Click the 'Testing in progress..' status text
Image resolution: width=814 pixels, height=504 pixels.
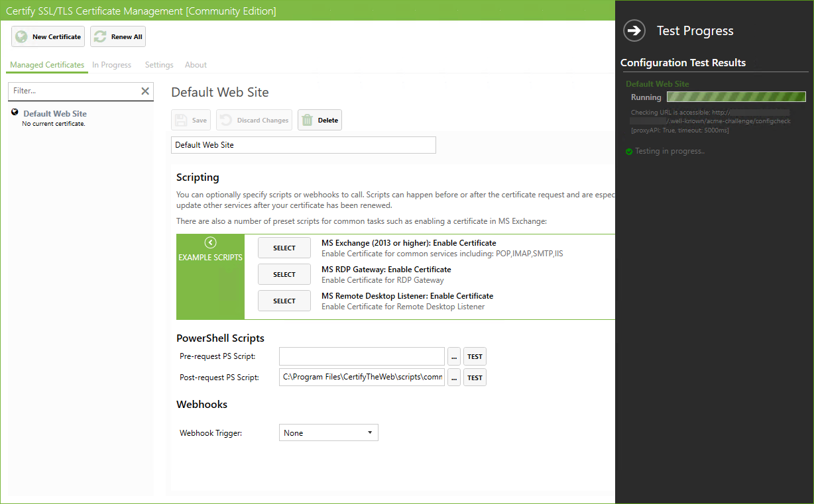point(669,151)
